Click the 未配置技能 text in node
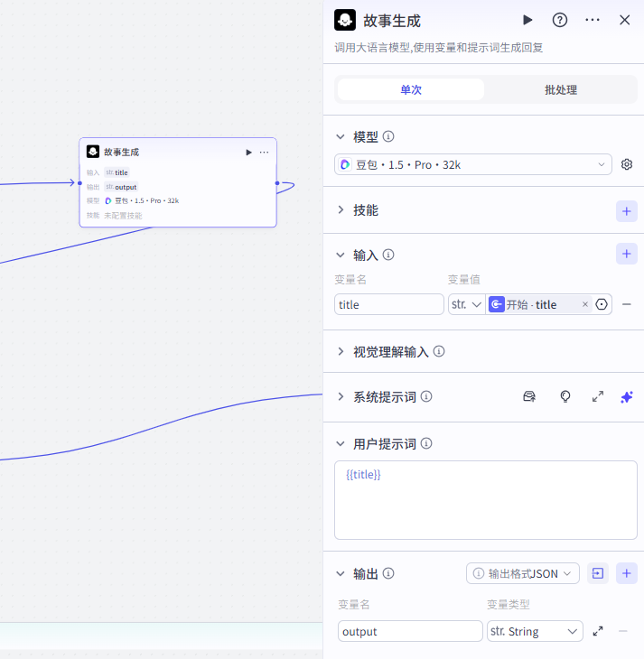This screenshot has height=659, width=644. point(123,216)
